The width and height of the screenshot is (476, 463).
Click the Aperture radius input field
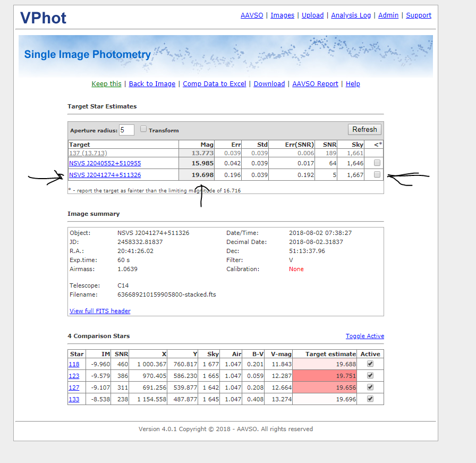126,130
